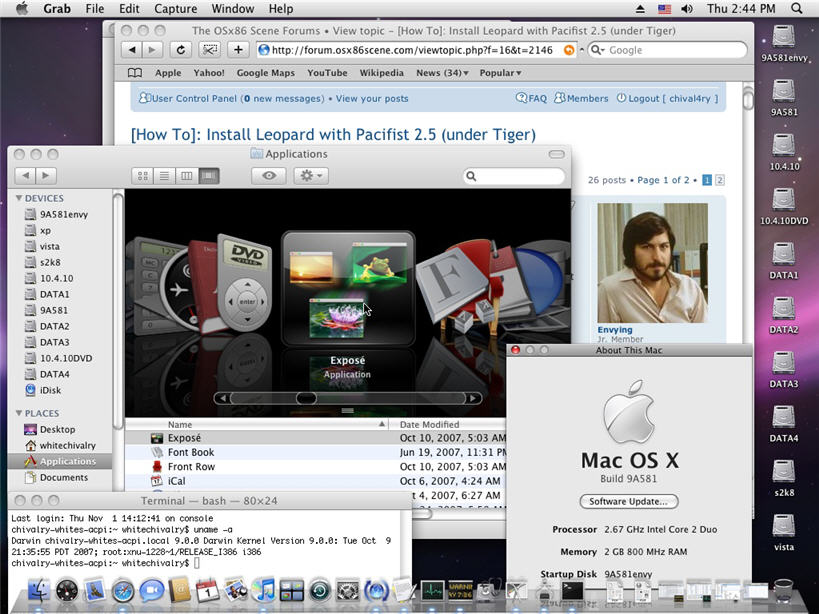
Task: Open iChat from the Dock
Action: click(151, 591)
